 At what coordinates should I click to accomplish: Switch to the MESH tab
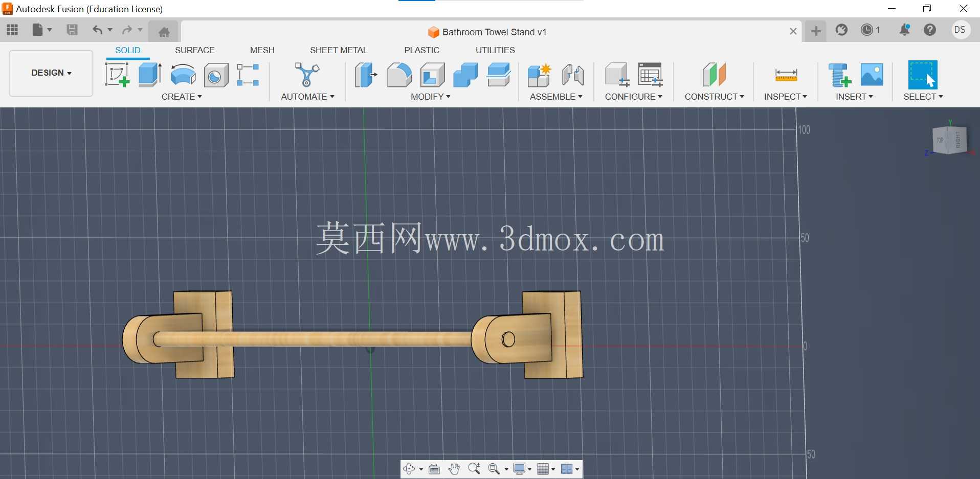[x=262, y=50]
